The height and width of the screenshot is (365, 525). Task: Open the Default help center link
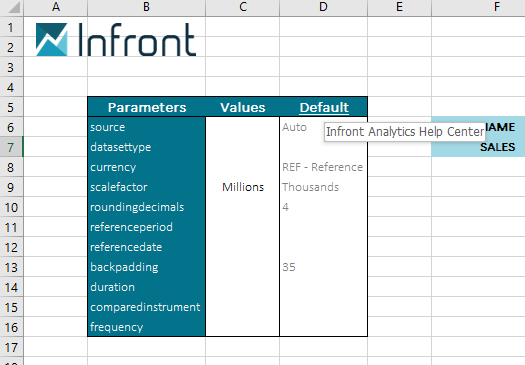324,107
